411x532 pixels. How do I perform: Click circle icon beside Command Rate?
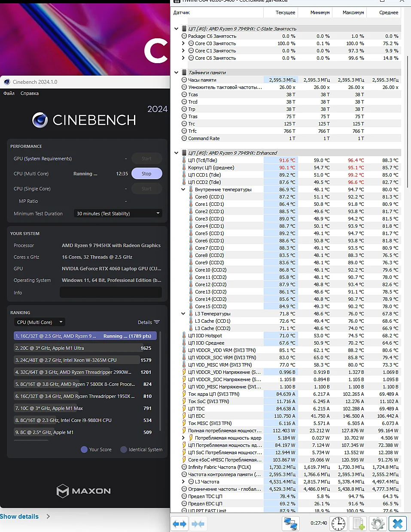184,138
